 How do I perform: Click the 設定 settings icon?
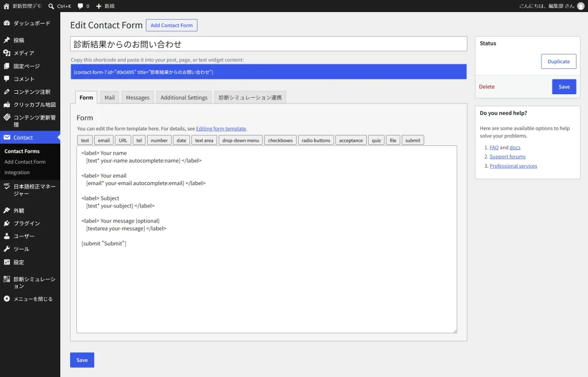point(7,262)
